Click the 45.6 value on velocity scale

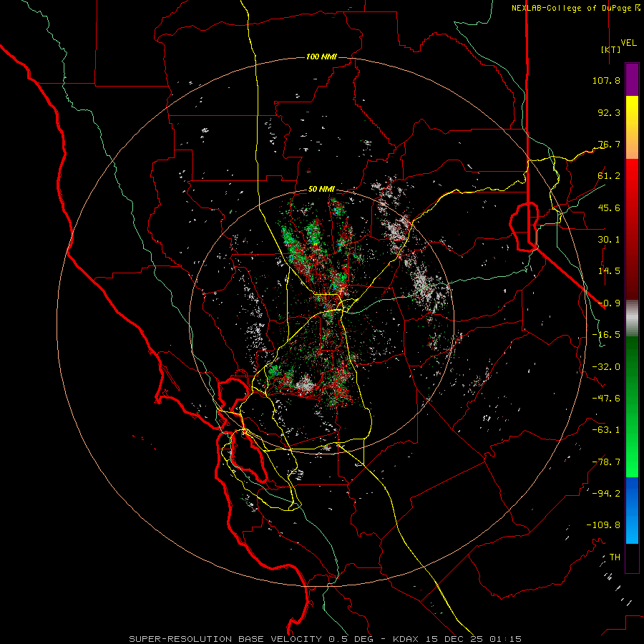609,208
